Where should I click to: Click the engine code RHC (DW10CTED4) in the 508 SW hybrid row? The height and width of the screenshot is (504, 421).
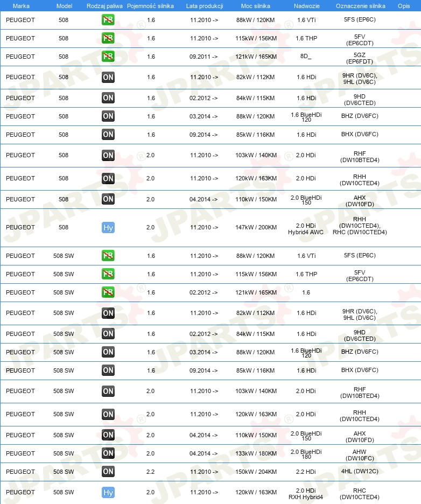coord(360,494)
